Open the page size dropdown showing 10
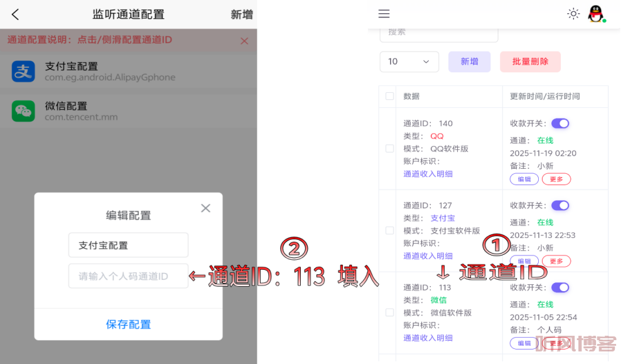 pyautogui.click(x=409, y=62)
